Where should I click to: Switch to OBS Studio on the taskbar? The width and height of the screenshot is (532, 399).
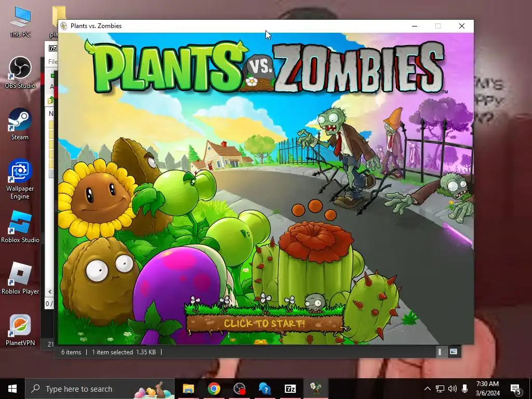[x=239, y=389]
